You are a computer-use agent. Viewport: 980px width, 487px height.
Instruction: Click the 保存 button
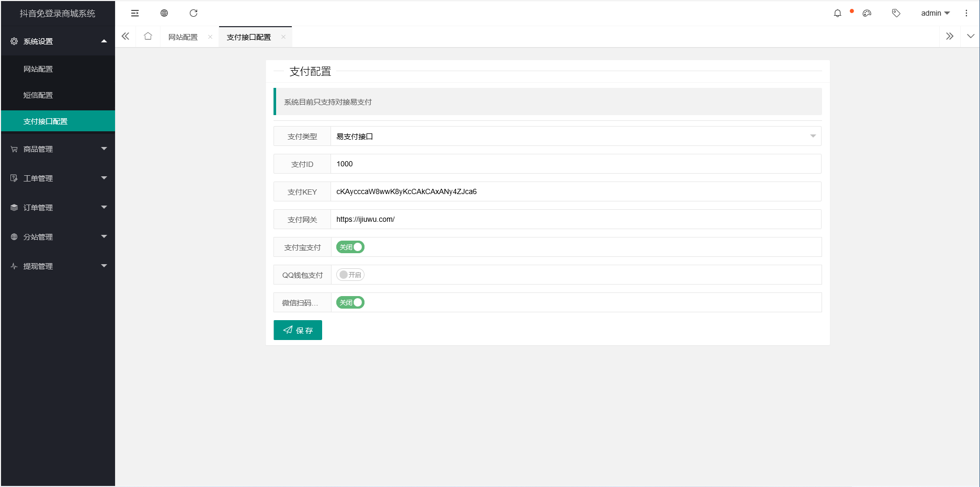pos(298,330)
